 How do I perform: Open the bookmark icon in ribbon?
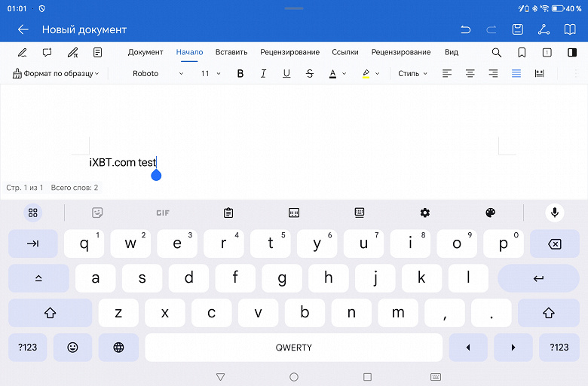522,53
